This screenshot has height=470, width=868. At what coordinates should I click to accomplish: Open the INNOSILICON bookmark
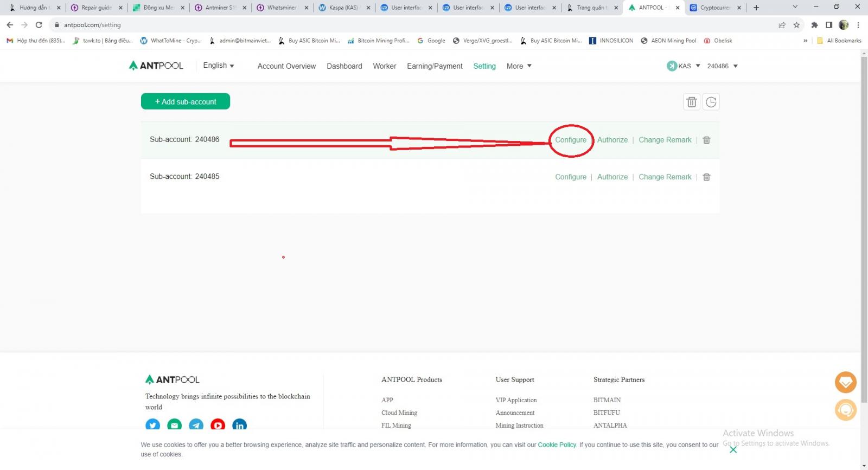click(611, 41)
